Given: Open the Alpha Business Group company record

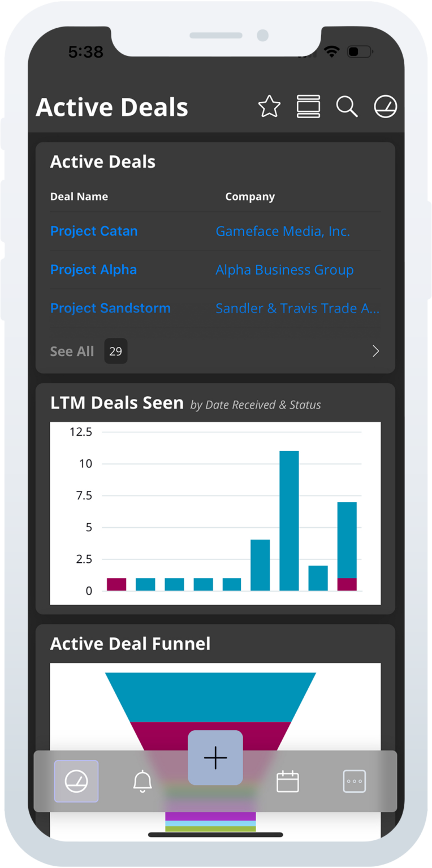Looking at the screenshot, I should click(284, 270).
